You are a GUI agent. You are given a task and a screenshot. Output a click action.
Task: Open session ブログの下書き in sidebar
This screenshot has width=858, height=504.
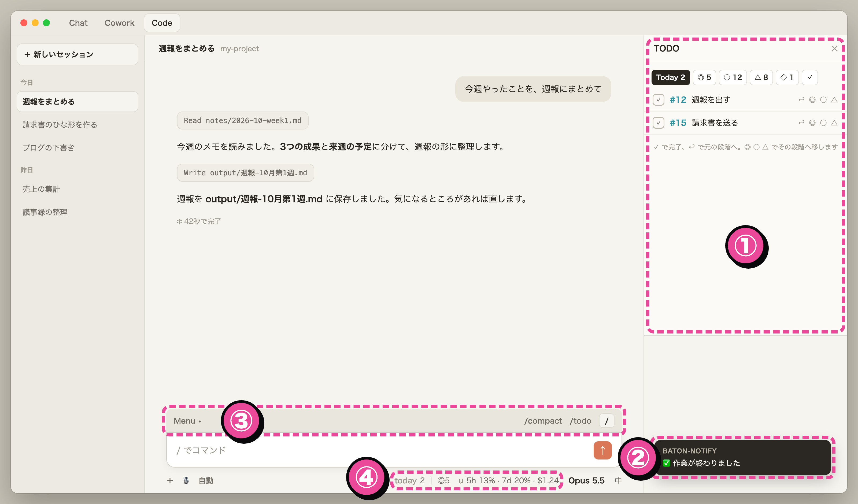77,147
